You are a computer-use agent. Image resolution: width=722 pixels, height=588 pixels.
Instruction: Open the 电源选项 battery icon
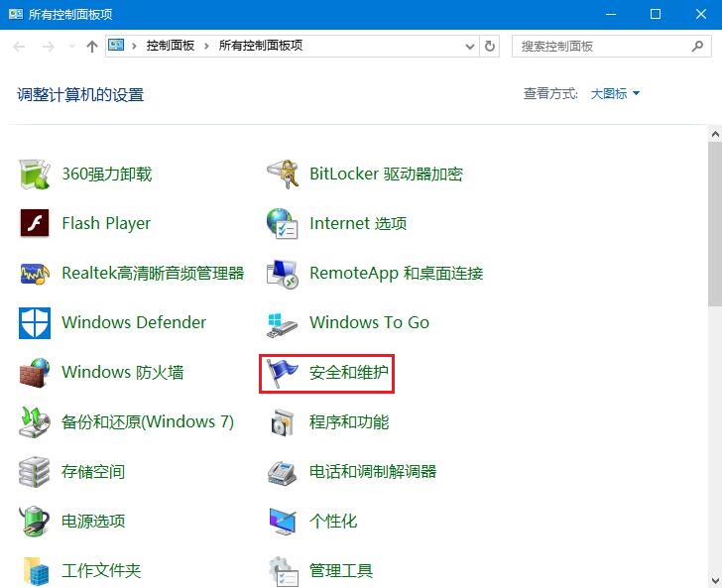(35, 522)
